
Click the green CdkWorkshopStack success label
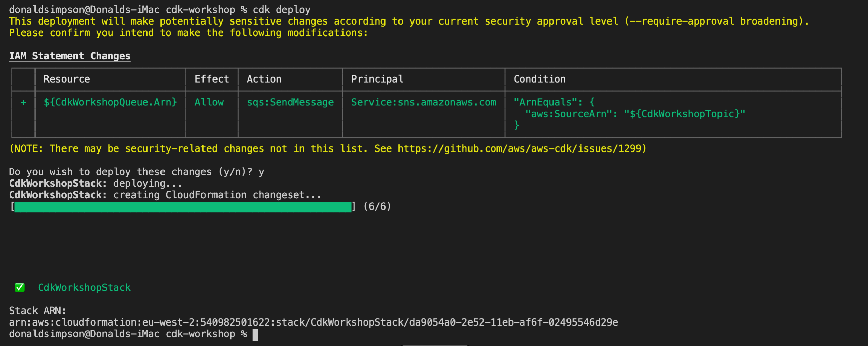pos(84,288)
